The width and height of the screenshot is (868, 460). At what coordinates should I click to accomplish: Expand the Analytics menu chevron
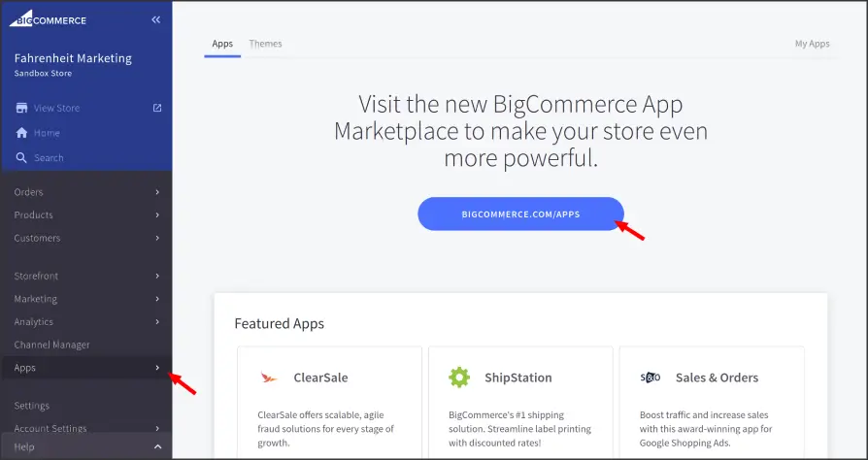[x=157, y=321]
